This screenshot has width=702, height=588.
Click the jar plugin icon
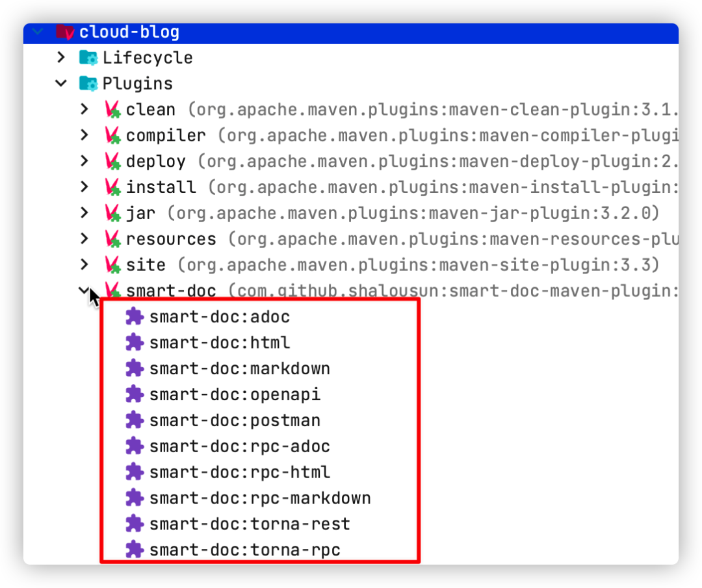(x=113, y=214)
